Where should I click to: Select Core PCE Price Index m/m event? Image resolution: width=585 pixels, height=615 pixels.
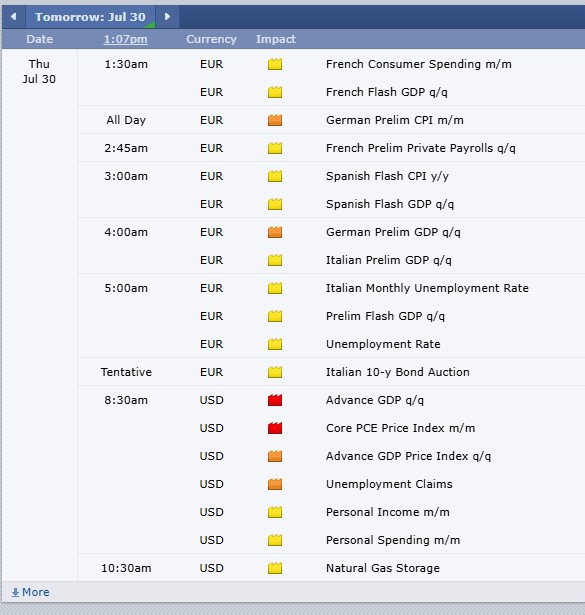[x=400, y=428]
